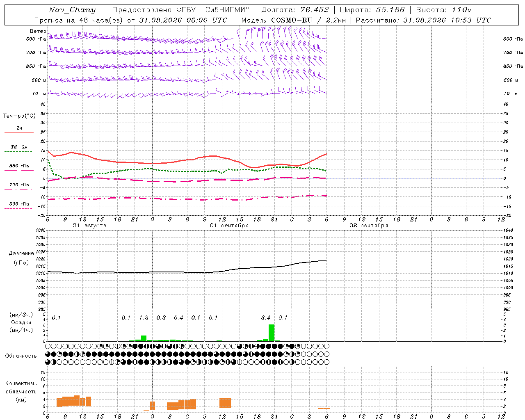Click the tallest green precipitation bar
525x420 pixels.
click(x=272, y=333)
